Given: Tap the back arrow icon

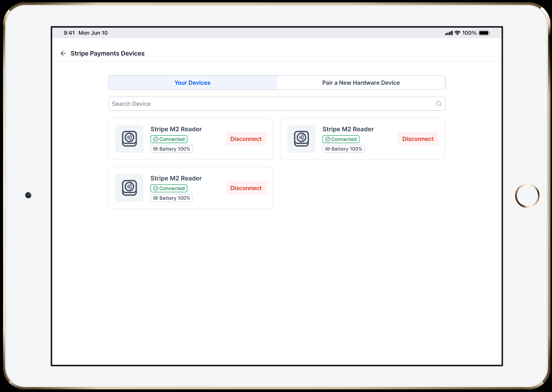Looking at the screenshot, I should tap(63, 53).
